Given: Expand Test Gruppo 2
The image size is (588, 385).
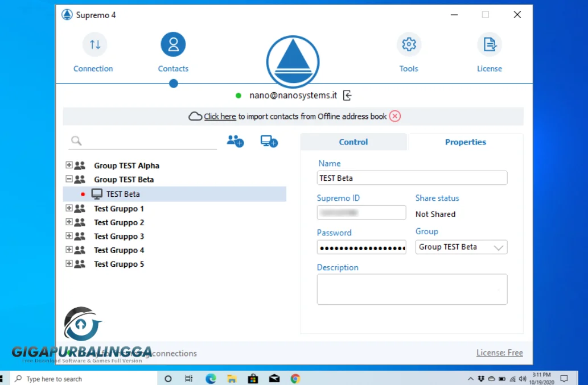Looking at the screenshot, I should tap(69, 222).
